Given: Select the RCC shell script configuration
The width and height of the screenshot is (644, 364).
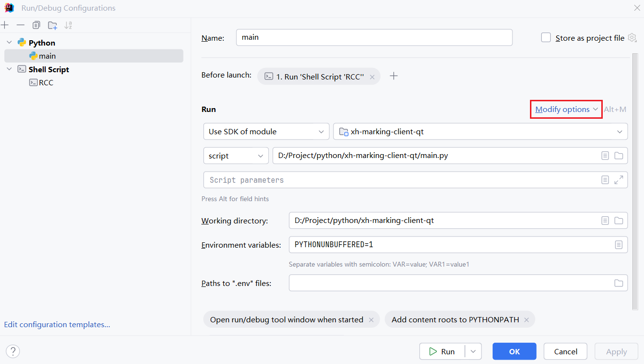Looking at the screenshot, I should [46, 83].
